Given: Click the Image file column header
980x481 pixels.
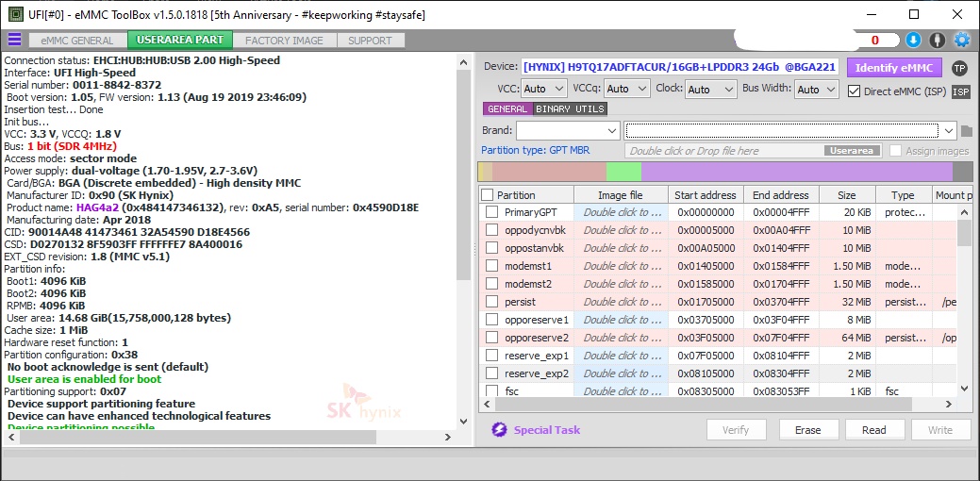Looking at the screenshot, I should [621, 195].
